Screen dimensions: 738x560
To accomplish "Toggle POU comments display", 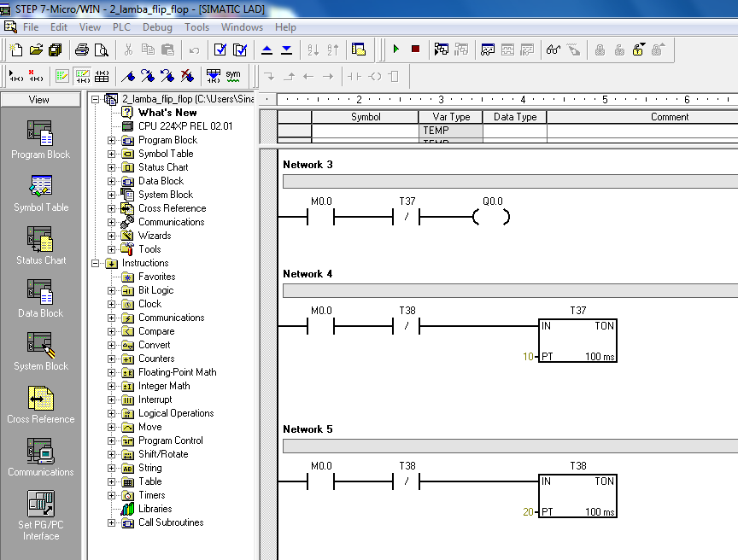I will click(x=62, y=76).
